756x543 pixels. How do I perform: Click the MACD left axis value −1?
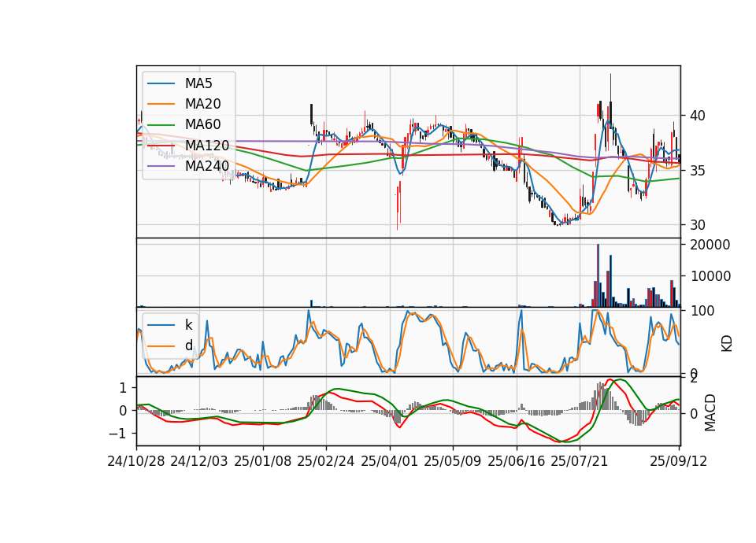[x=118, y=434]
